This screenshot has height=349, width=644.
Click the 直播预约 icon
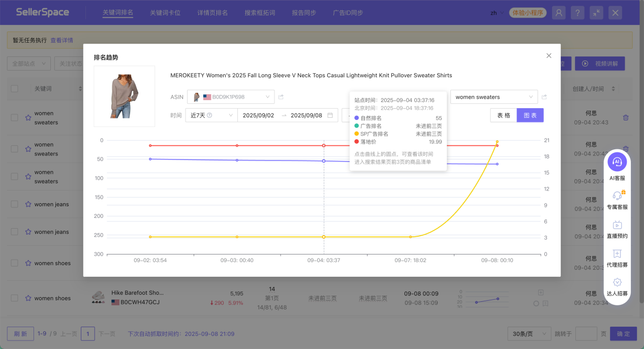pos(617,225)
